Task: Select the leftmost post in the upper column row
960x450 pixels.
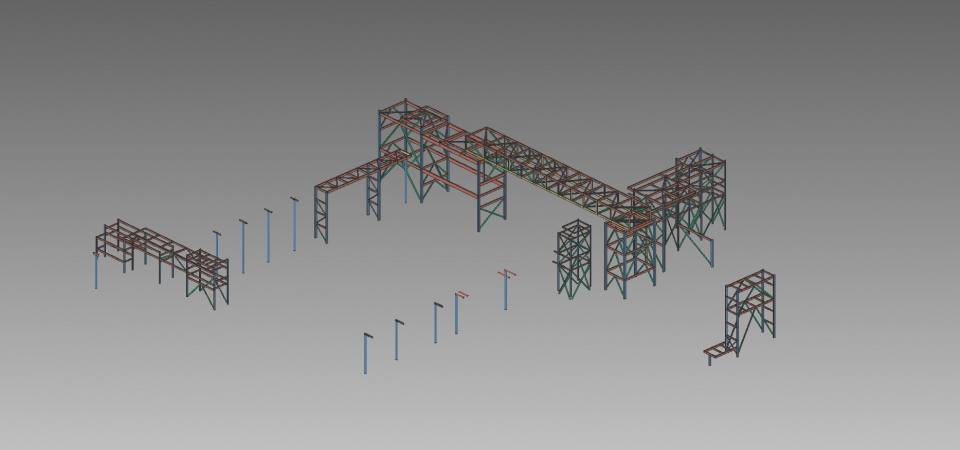Action: [x=217, y=248]
